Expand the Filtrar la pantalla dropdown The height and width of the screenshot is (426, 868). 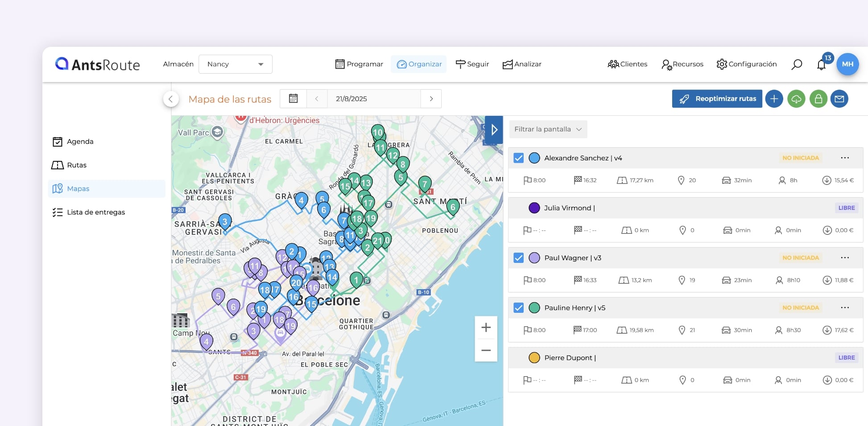tap(548, 129)
